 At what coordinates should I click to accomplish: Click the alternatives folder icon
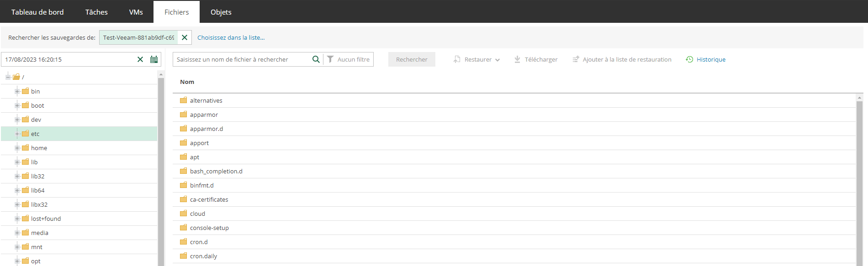pyautogui.click(x=184, y=100)
